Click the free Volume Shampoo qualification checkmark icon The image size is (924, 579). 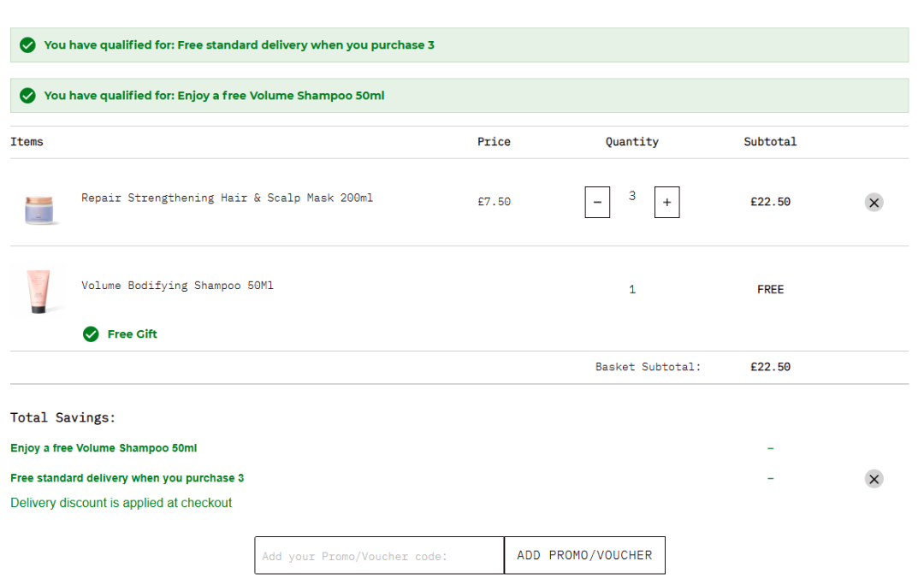pyautogui.click(x=27, y=96)
